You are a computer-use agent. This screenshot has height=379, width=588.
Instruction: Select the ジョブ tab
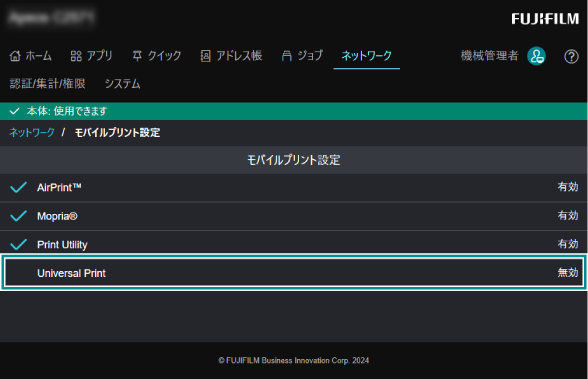coord(302,56)
